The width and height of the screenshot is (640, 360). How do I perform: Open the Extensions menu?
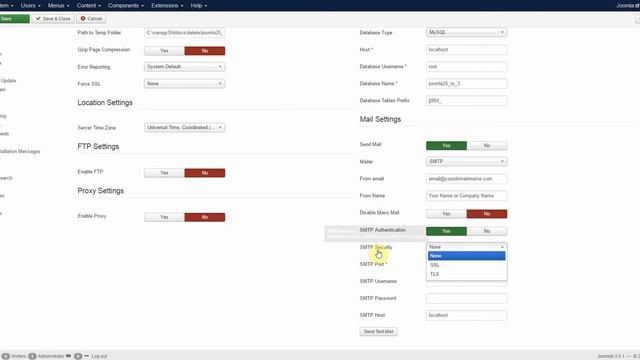167,5
